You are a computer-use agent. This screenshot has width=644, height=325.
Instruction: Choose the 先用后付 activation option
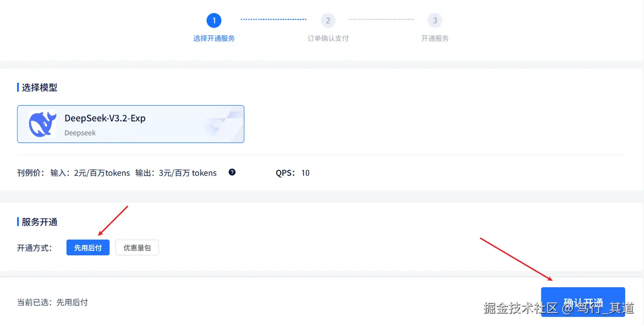point(88,247)
